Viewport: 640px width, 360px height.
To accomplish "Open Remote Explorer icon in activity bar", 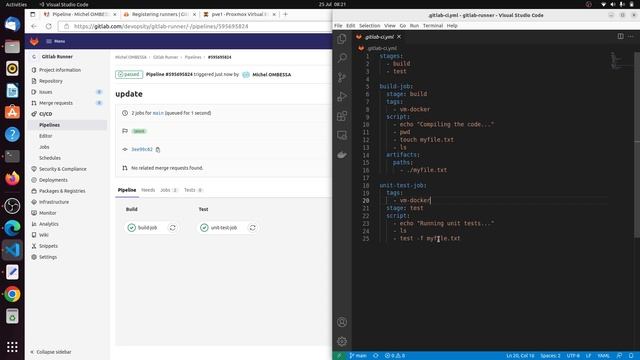I will pyautogui.click(x=342, y=135).
